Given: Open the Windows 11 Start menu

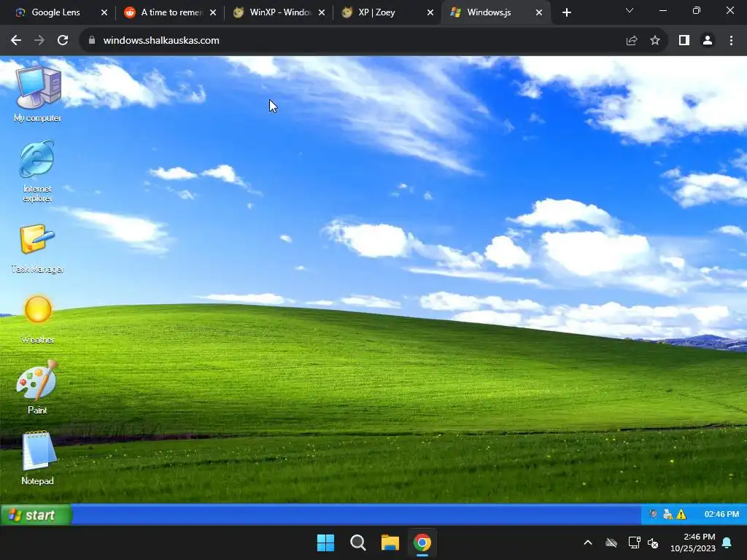Looking at the screenshot, I should (326, 542).
